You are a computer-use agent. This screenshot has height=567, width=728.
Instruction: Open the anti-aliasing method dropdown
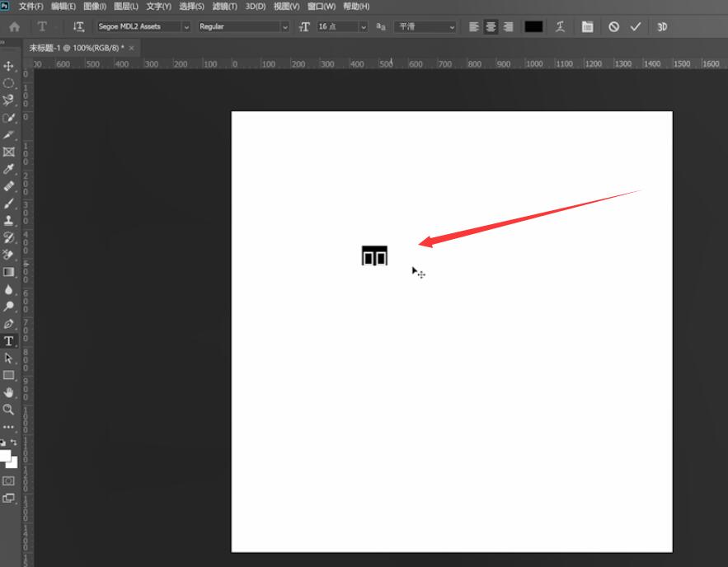(425, 27)
